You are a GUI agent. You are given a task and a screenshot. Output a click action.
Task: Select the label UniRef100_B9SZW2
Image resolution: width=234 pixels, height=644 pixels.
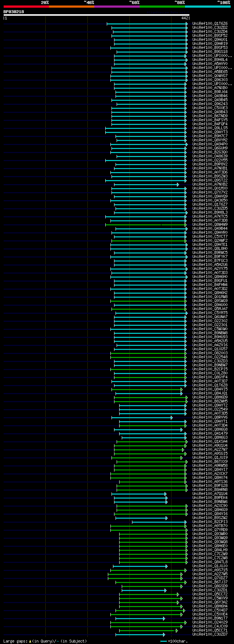tap(210, 518)
